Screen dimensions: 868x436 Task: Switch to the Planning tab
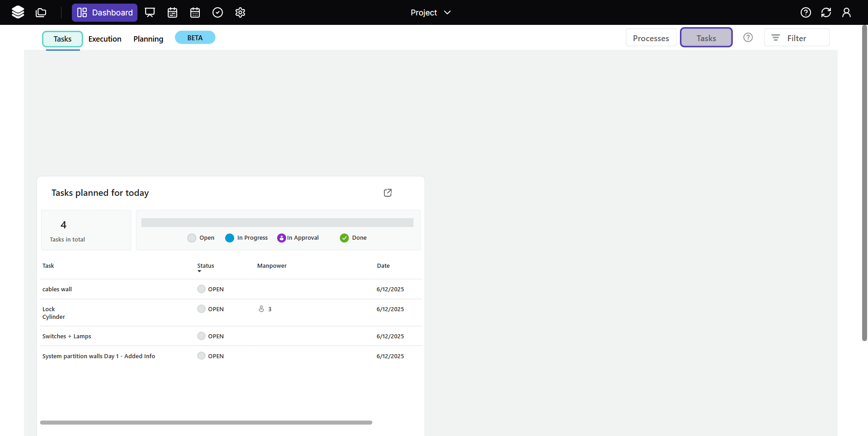point(148,39)
